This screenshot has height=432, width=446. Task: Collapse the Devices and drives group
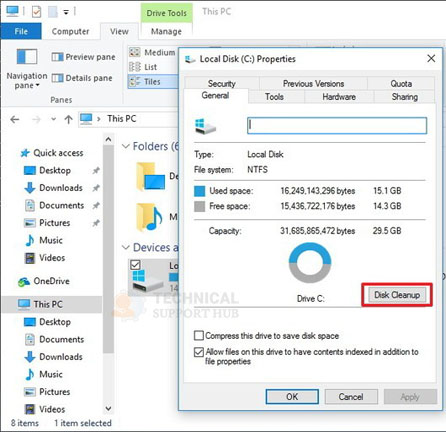126,247
